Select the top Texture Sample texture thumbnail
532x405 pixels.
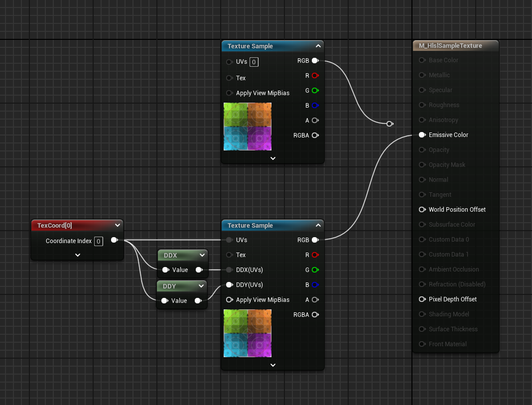(x=248, y=127)
